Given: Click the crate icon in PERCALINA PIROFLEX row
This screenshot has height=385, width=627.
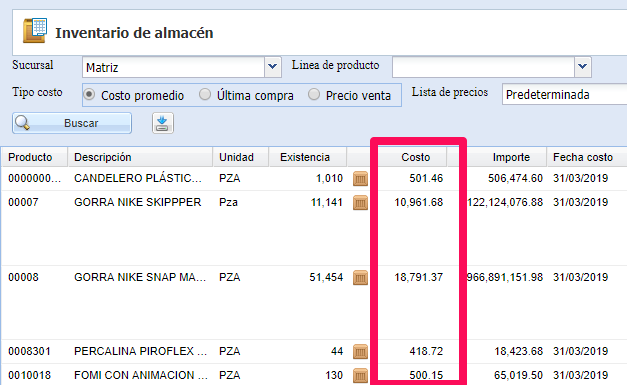Looking at the screenshot, I should pos(360,351).
